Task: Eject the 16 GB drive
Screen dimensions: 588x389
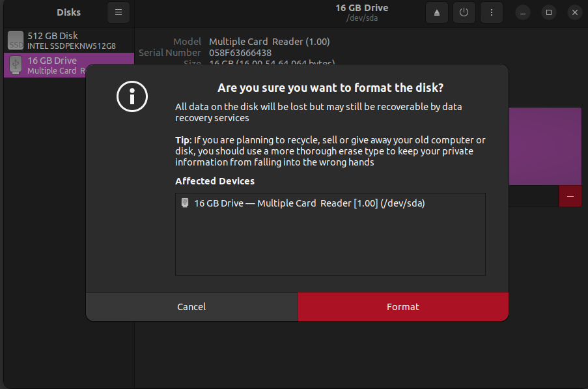Action: 436,12
